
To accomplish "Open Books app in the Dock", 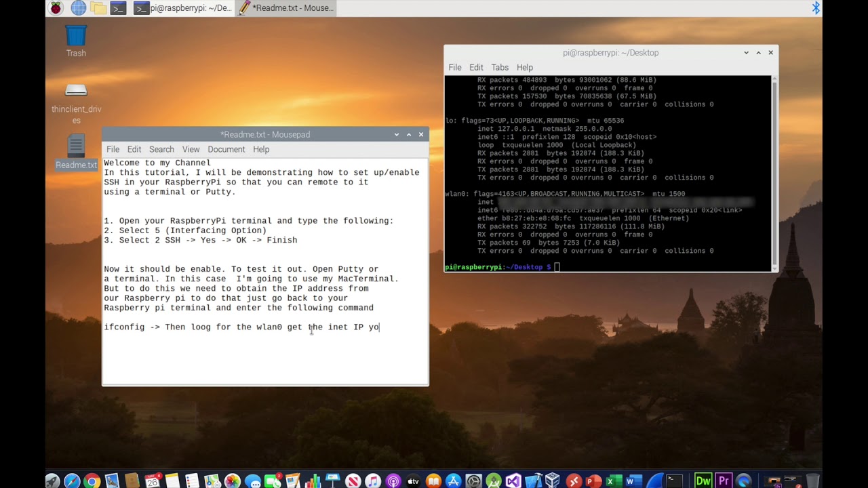I will tap(433, 480).
